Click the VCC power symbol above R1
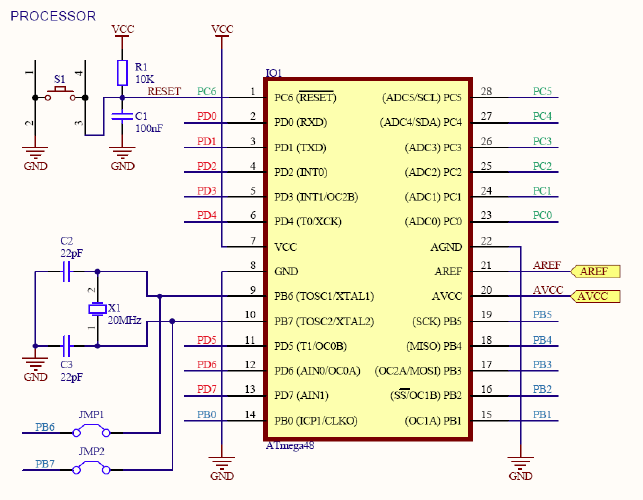Viewport: 643px width, 500px height. (122, 32)
